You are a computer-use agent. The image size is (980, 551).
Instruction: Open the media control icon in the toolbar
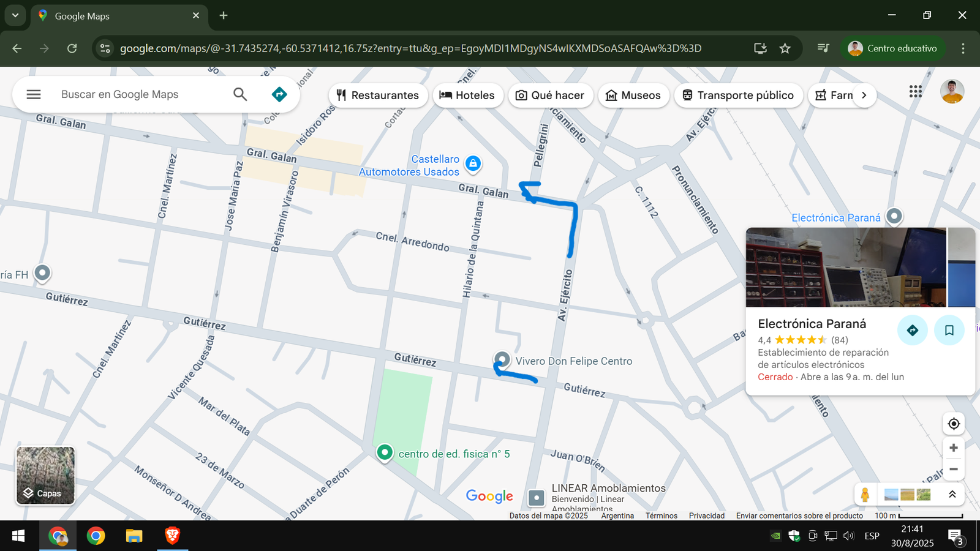point(823,48)
